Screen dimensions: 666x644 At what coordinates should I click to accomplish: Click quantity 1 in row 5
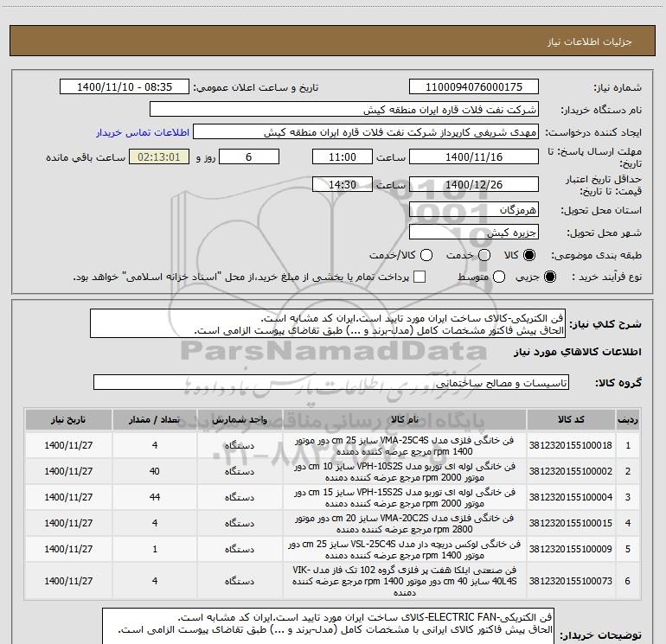155,549
